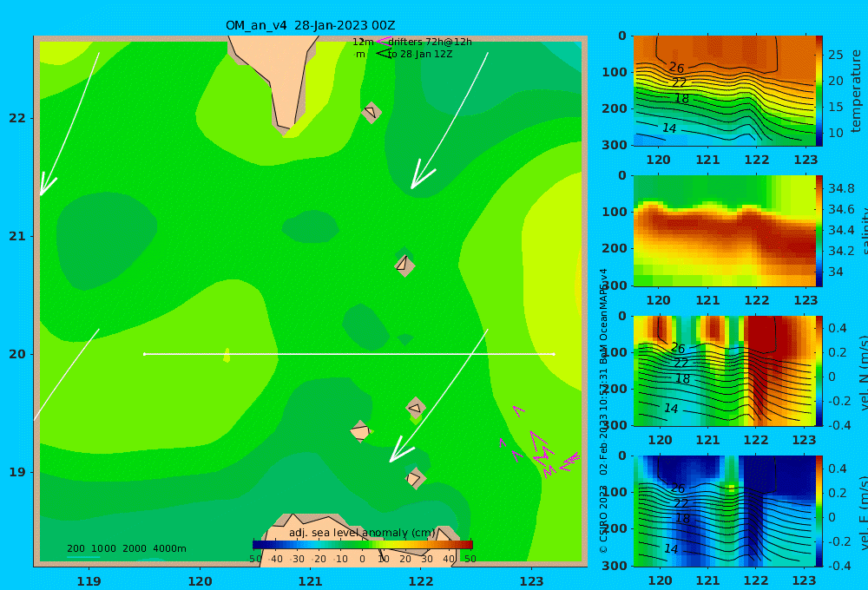Click the latitude label 22 on the map axis

(17, 118)
